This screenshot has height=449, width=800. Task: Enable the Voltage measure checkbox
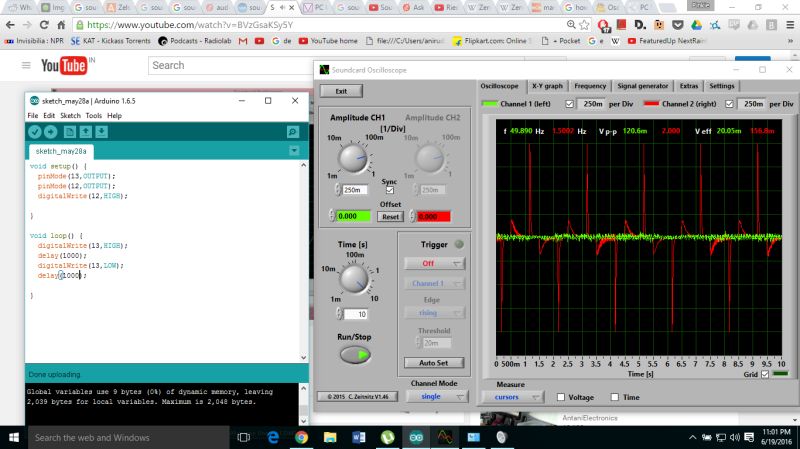point(561,397)
